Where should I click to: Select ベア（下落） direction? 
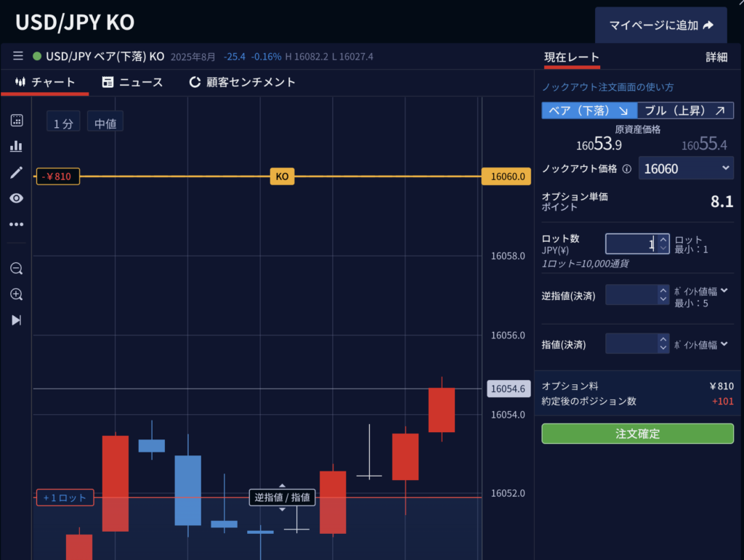(x=589, y=110)
